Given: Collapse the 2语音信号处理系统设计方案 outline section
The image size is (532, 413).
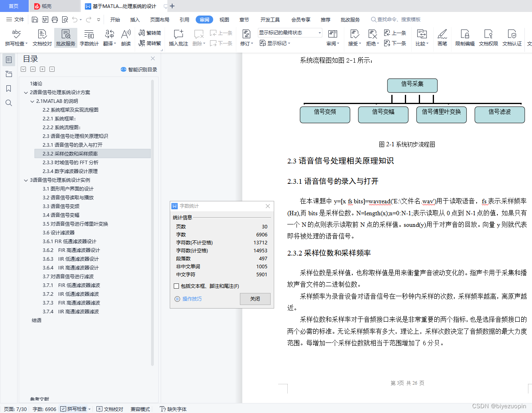Looking at the screenshot, I should coord(26,92).
